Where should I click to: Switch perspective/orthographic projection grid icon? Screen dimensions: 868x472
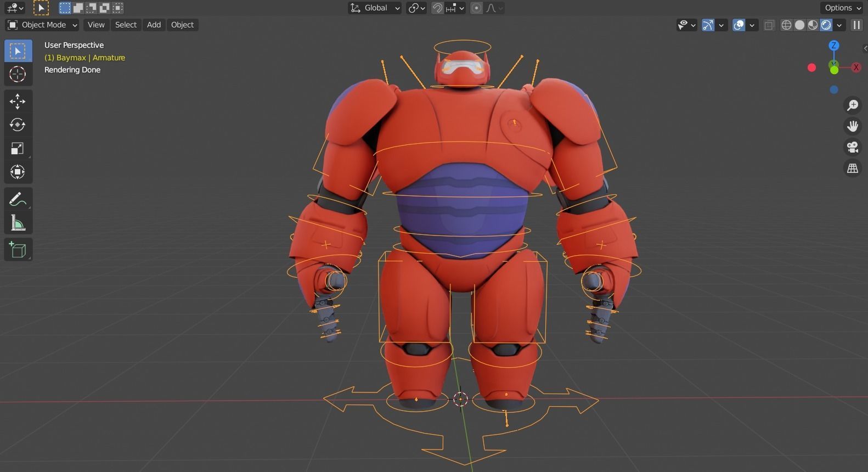click(x=853, y=168)
